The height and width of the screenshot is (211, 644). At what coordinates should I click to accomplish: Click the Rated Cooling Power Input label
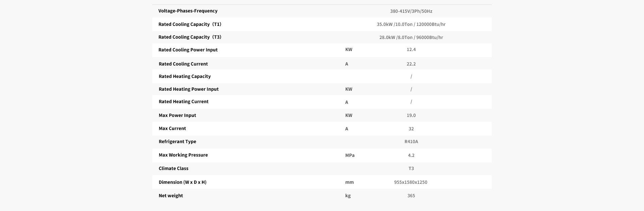pyautogui.click(x=188, y=50)
